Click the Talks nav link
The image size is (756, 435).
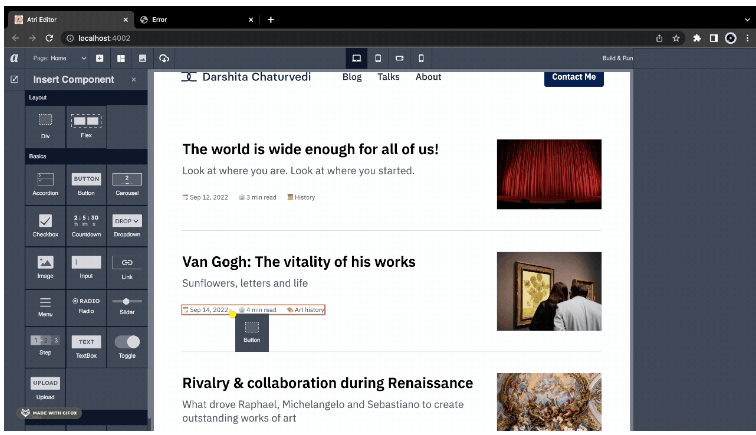[388, 77]
